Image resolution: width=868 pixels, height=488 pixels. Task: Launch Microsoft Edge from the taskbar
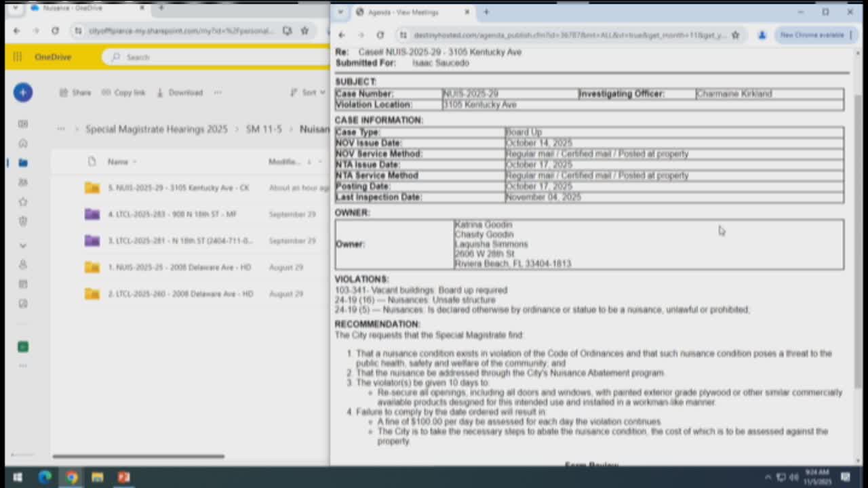click(x=45, y=477)
